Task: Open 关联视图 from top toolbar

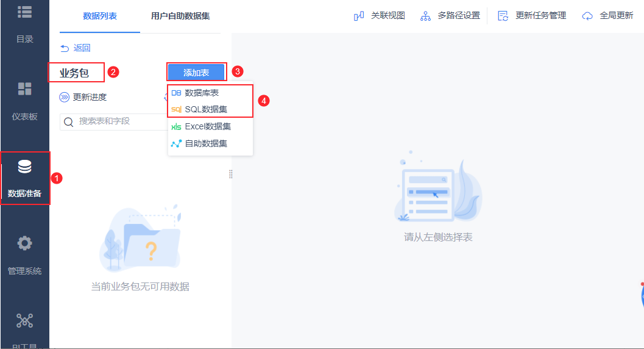Action: click(x=388, y=16)
